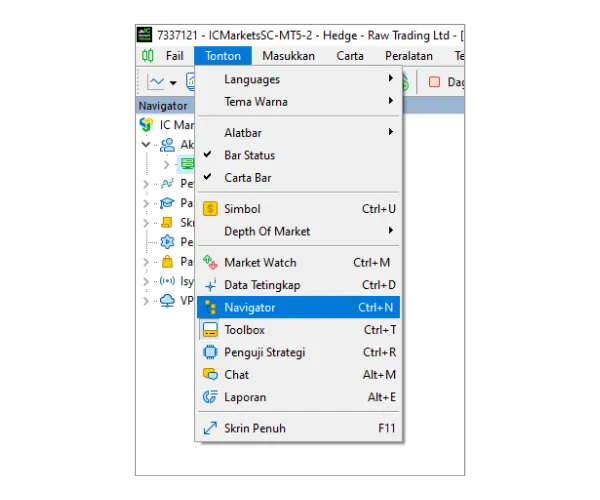Screen dimensions: 600x500
Task: Click the Toolbox panel icon
Action: pyautogui.click(x=210, y=330)
